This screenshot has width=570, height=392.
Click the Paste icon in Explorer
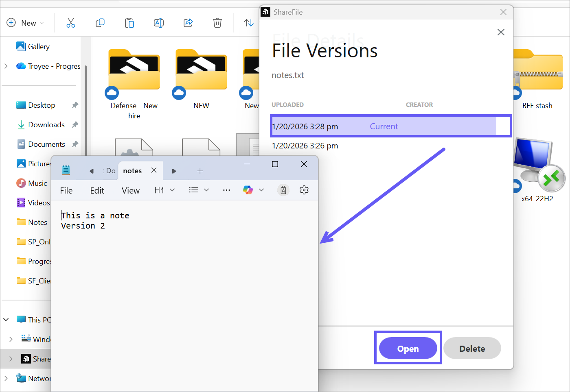click(x=129, y=23)
